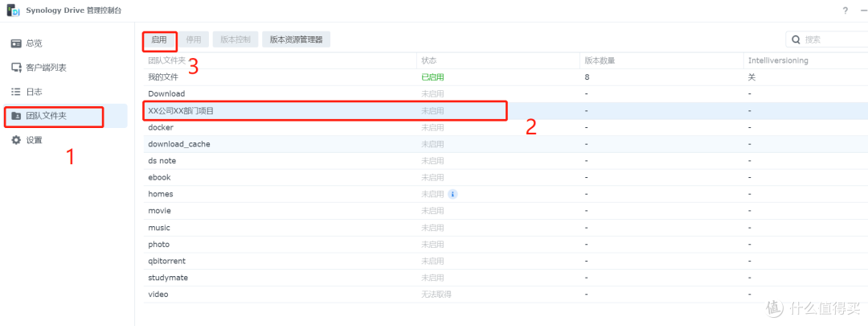Open the 总览 sidebar section

pyautogui.click(x=65, y=43)
